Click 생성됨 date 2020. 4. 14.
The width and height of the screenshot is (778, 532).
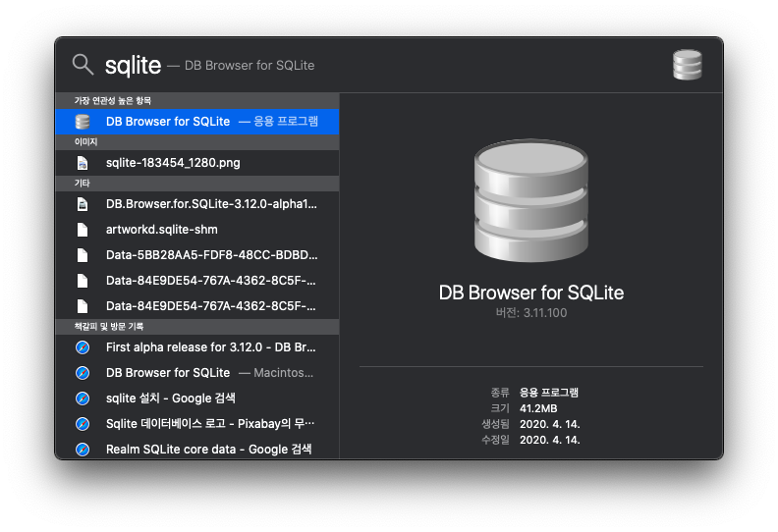(x=550, y=424)
